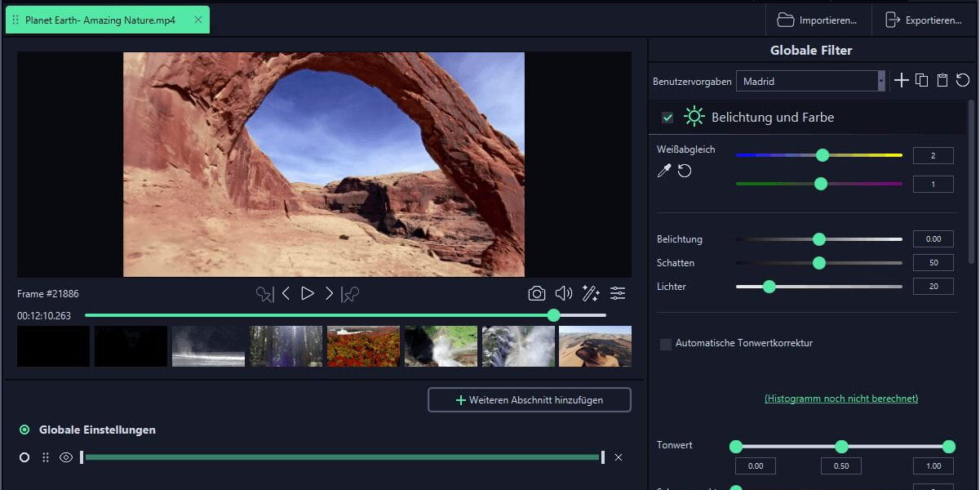Select the unselected section radio button
This screenshot has height=490, width=980.
(24, 457)
